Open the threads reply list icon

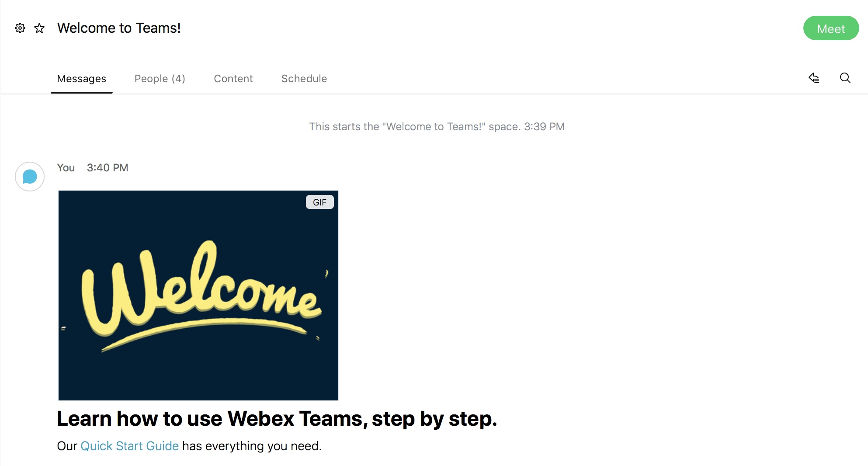coord(814,78)
